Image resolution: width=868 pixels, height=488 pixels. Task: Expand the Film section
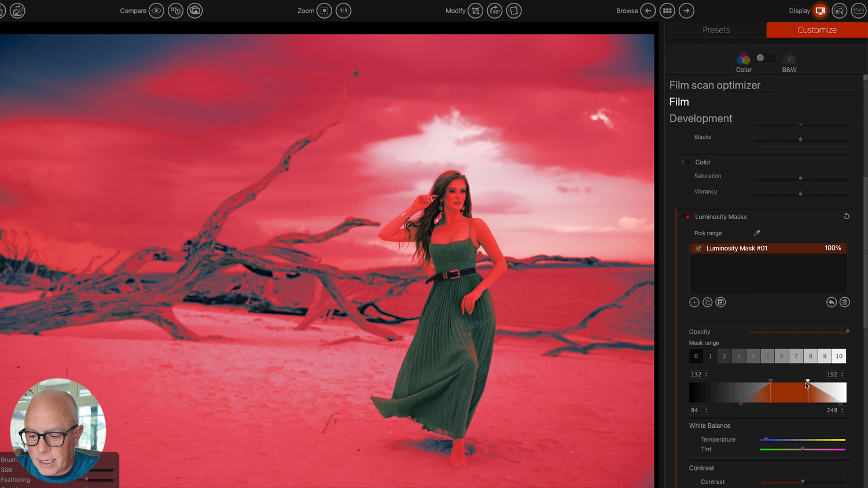tap(679, 102)
